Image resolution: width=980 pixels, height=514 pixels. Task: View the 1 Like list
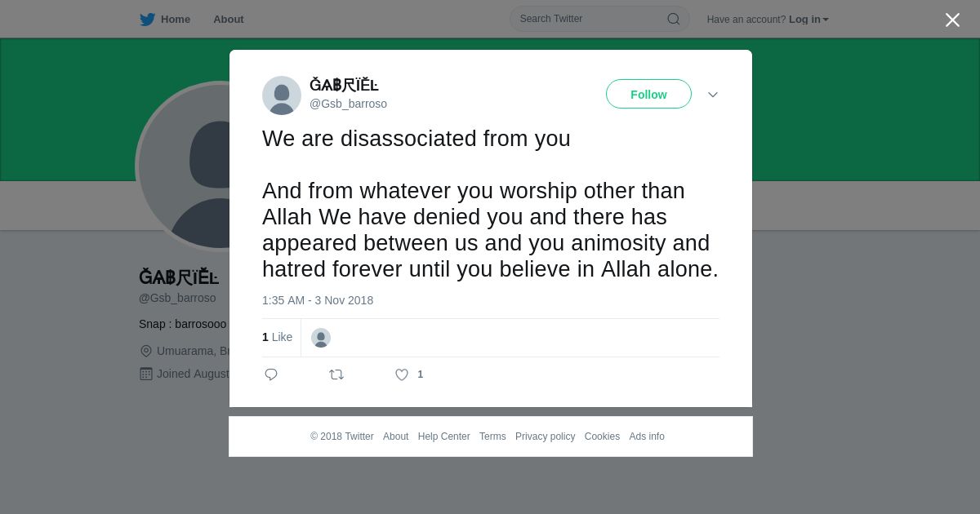(277, 337)
